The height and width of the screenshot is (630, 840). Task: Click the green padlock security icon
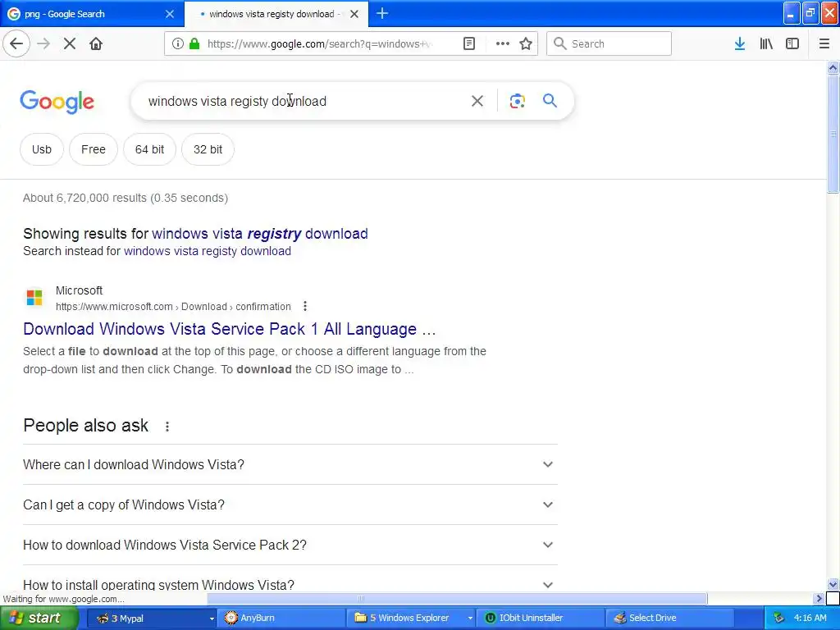pyautogui.click(x=195, y=44)
